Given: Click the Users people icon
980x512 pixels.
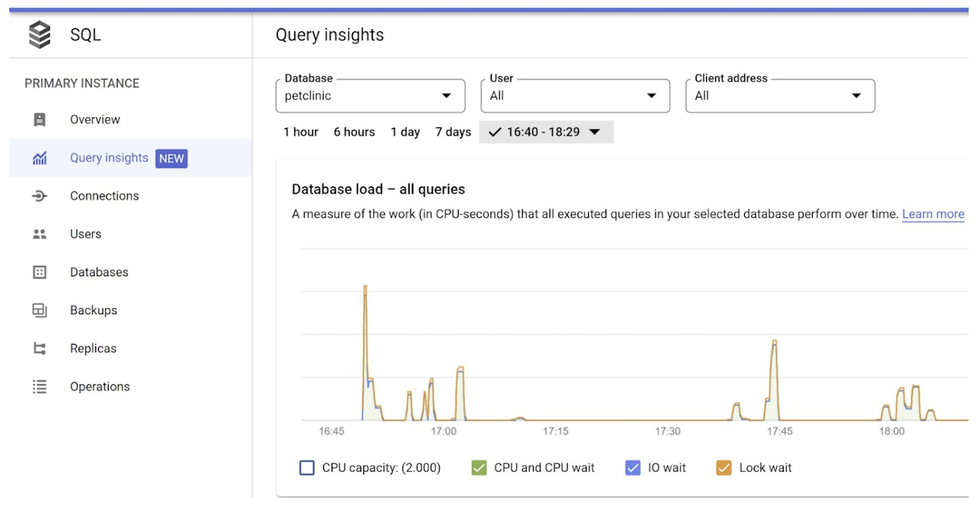Looking at the screenshot, I should point(40,234).
